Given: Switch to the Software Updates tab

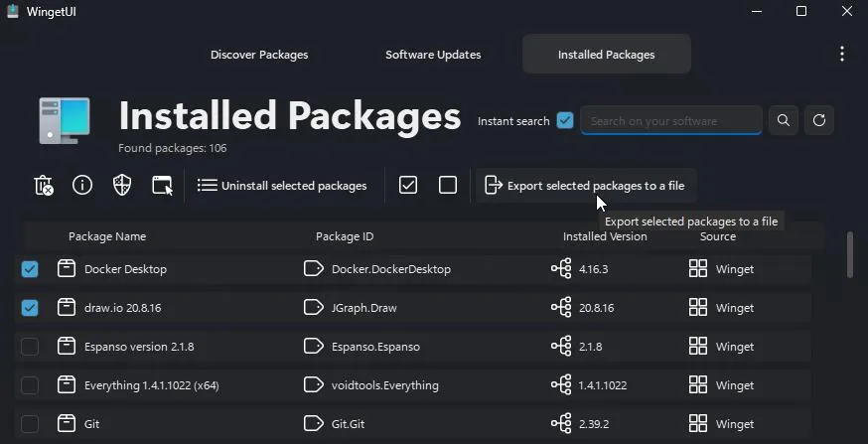Looking at the screenshot, I should tap(433, 55).
